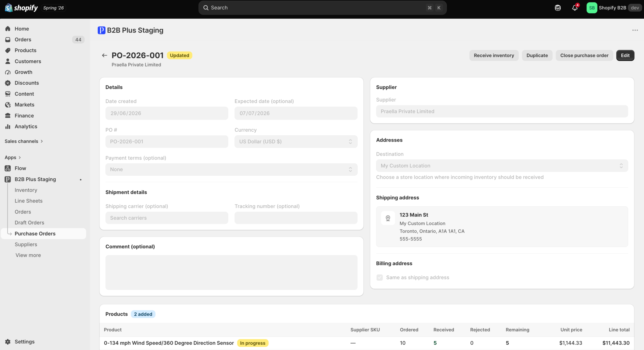The height and width of the screenshot is (350, 644).
Task: Click the Date created field
Action: (167, 113)
